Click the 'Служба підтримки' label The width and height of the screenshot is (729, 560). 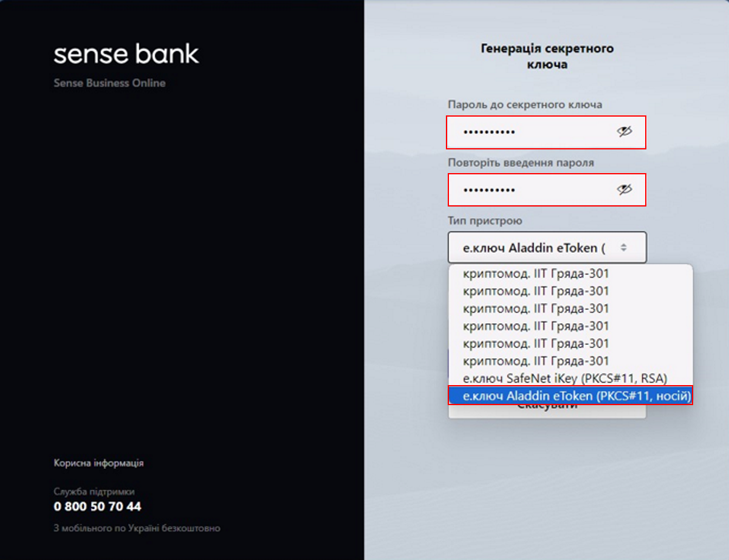click(x=94, y=492)
